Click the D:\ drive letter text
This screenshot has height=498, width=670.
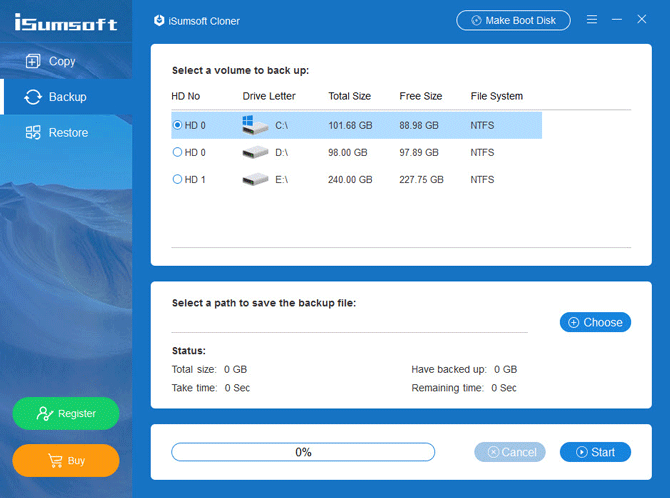pyautogui.click(x=281, y=153)
